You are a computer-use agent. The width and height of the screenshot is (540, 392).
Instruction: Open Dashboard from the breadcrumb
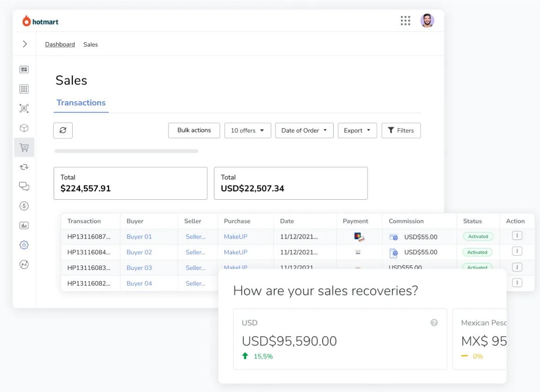tap(60, 44)
